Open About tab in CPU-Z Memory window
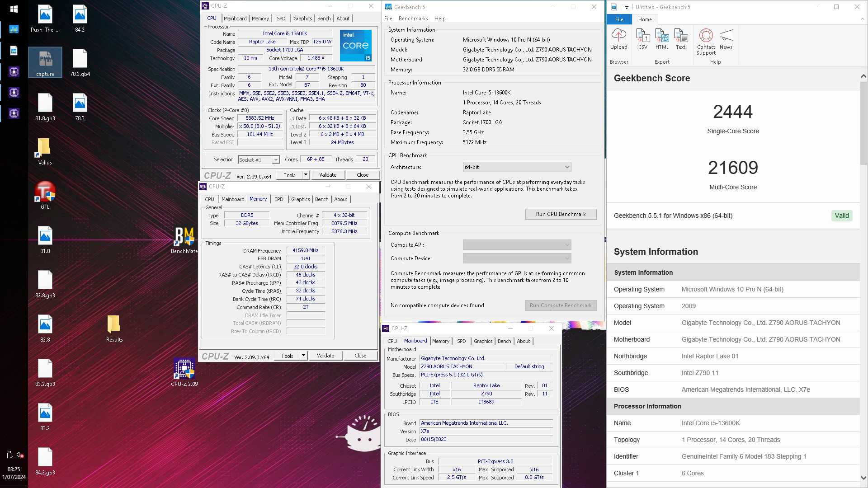Image resolution: width=868 pixels, height=488 pixels. point(341,199)
